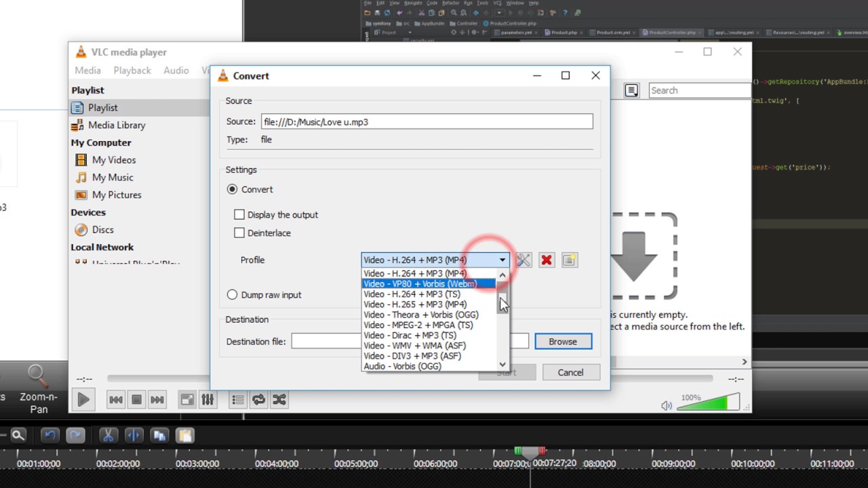Image resolution: width=868 pixels, height=488 pixels.
Task: Open VLC Media menu
Action: click(87, 70)
